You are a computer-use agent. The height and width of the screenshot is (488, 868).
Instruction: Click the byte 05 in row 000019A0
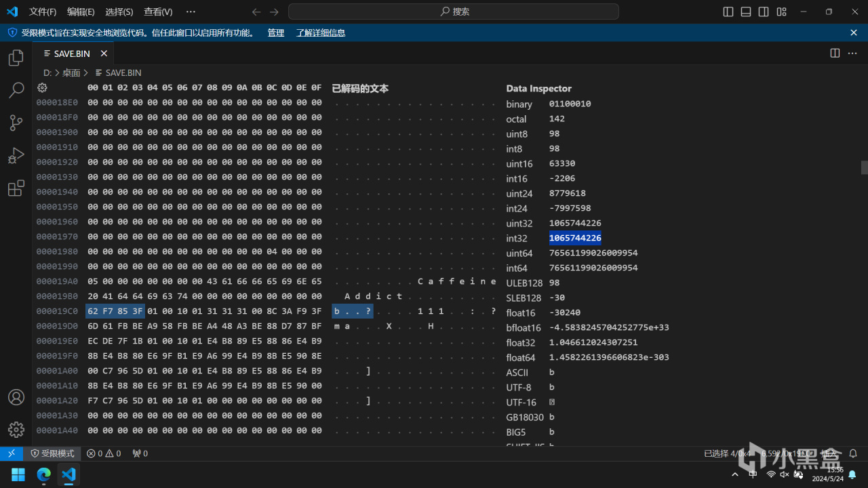click(93, 281)
